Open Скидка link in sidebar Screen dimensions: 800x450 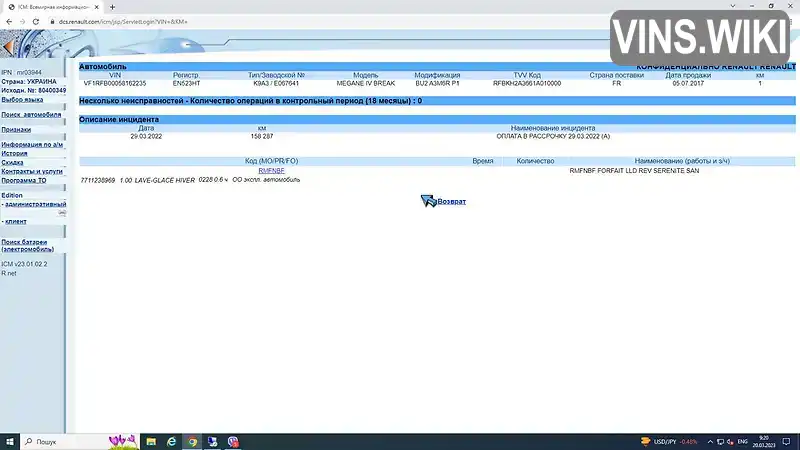[x=12, y=162]
